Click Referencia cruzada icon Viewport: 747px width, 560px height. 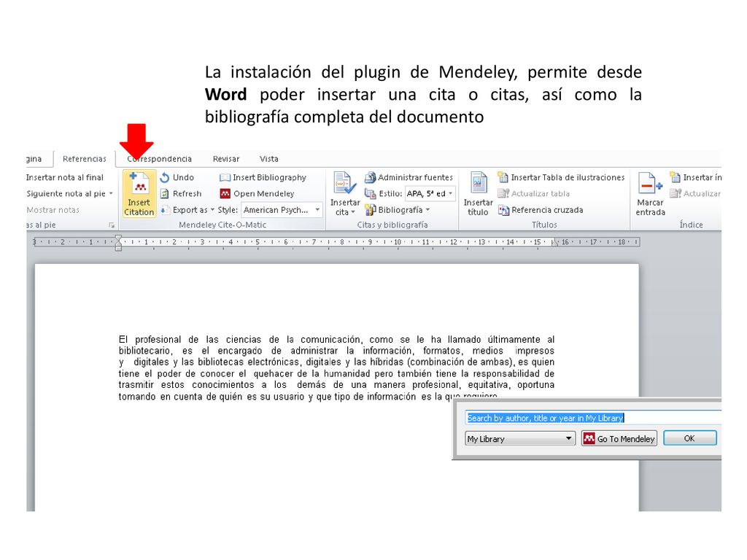pos(503,209)
